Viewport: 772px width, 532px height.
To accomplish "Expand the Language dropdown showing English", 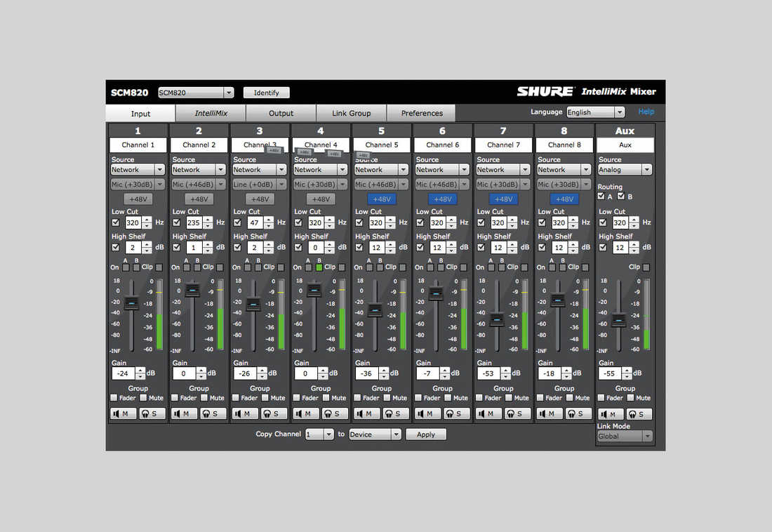I will click(x=595, y=112).
